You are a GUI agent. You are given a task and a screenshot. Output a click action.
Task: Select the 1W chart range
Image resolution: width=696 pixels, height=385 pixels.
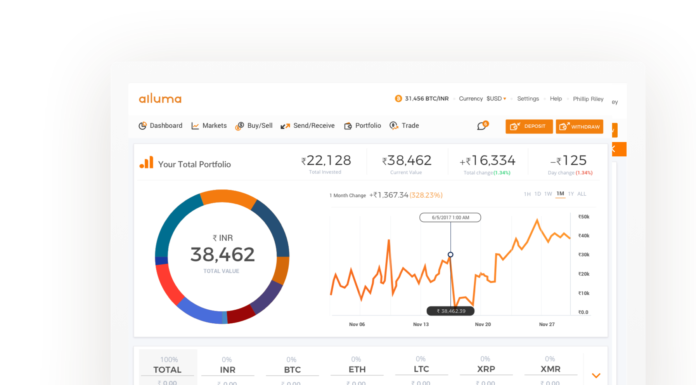tap(548, 194)
